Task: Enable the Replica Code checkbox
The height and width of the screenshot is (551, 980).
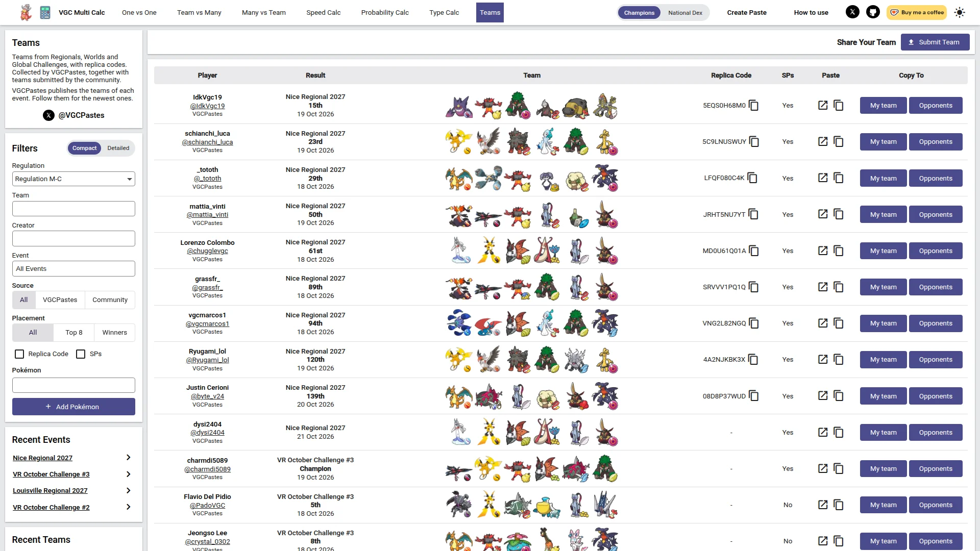Action: 19,354
